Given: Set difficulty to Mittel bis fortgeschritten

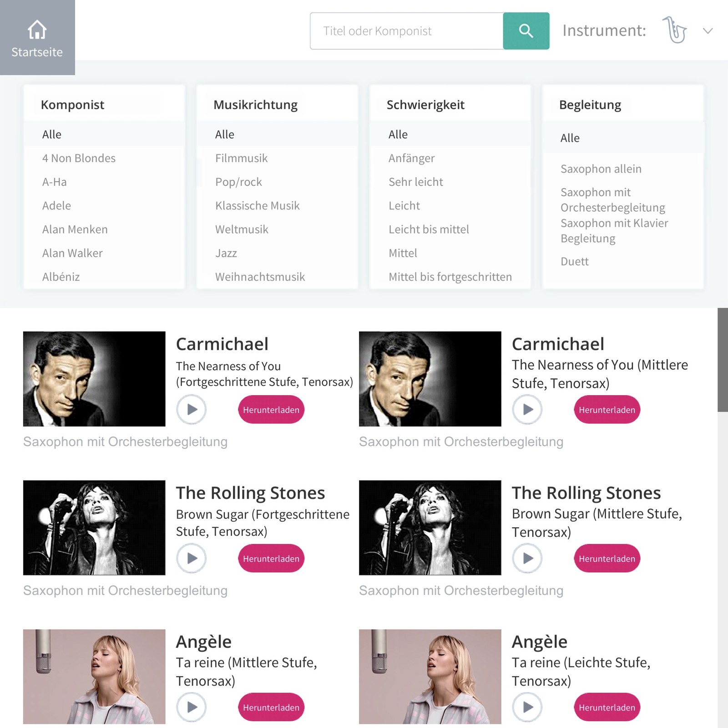Looking at the screenshot, I should pos(450,276).
